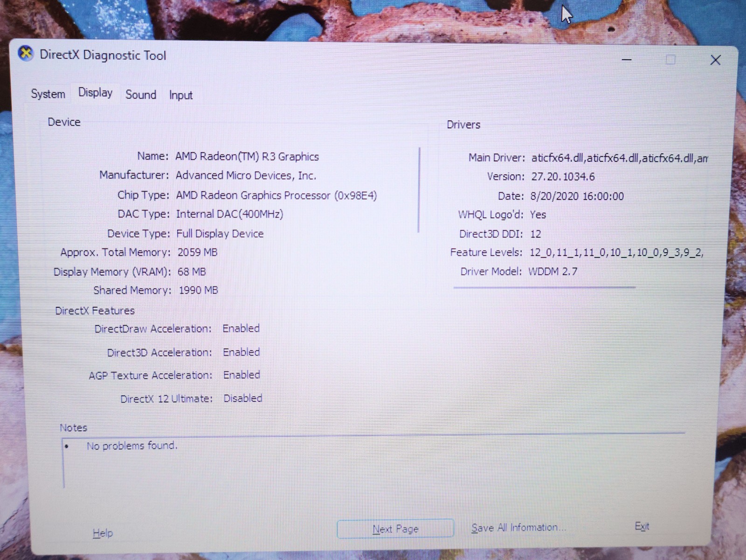Click DirectDraw Acceleration 'Enabled' value
746x560 pixels.
point(241,328)
